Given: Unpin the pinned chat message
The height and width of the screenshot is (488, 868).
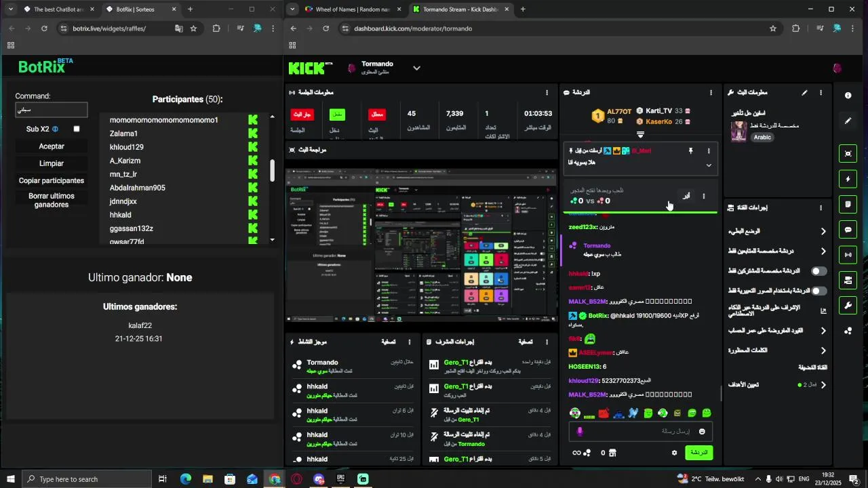Looking at the screenshot, I should click(691, 151).
